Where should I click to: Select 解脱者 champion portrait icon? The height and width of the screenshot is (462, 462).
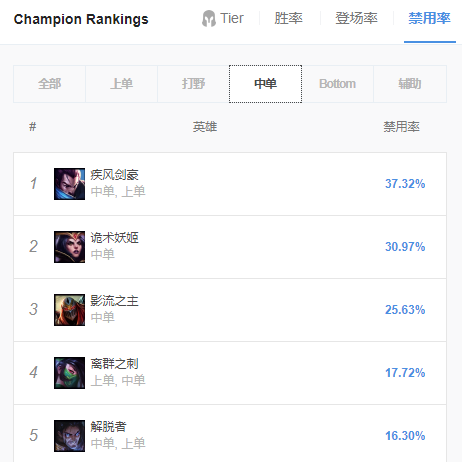(x=69, y=436)
